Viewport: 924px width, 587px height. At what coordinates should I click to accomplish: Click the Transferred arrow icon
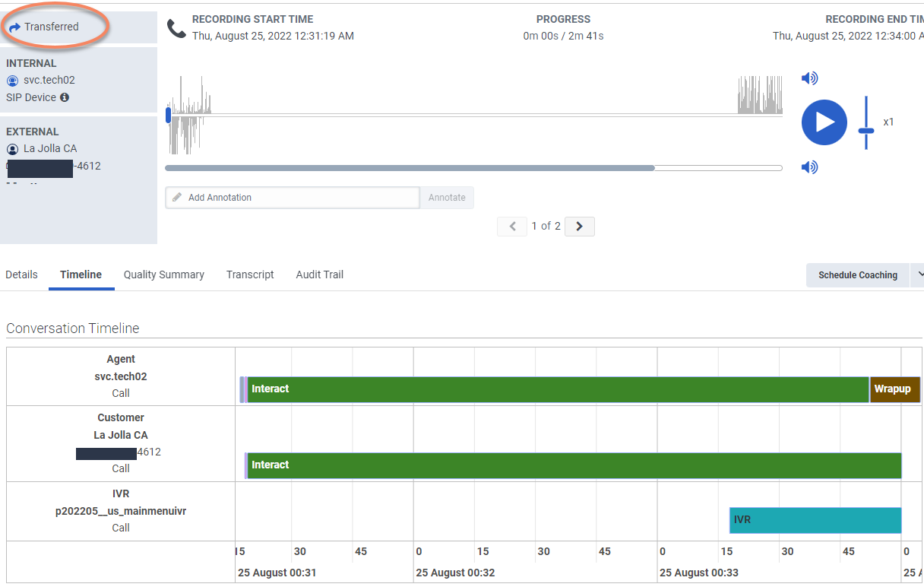point(14,27)
